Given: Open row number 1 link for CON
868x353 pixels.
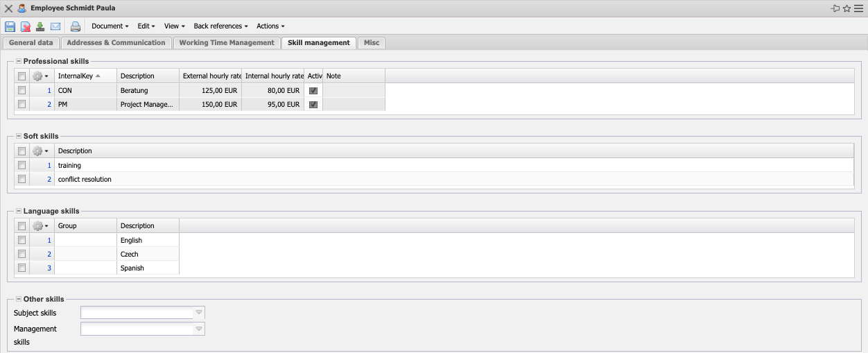Looking at the screenshot, I should [49, 90].
